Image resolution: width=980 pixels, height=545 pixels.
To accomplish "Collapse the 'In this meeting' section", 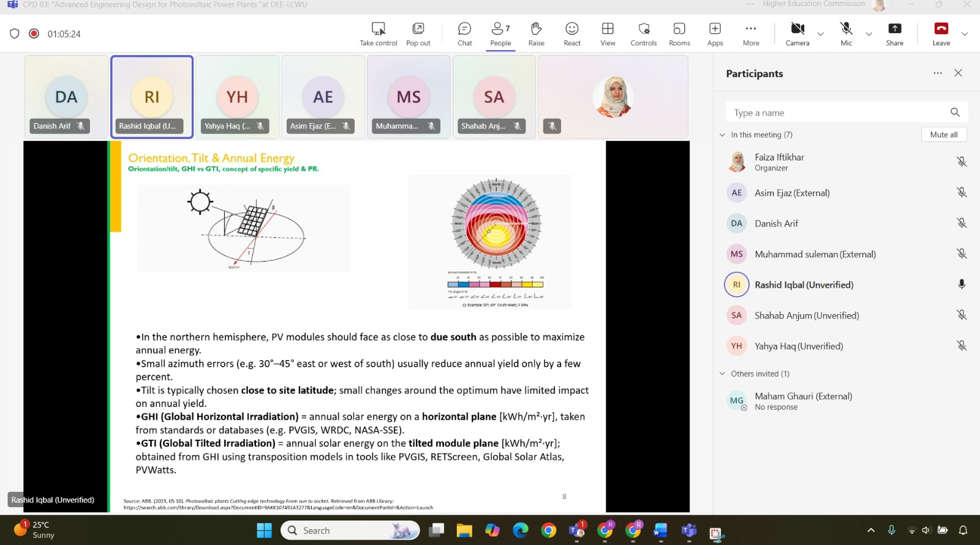I will pyautogui.click(x=722, y=135).
